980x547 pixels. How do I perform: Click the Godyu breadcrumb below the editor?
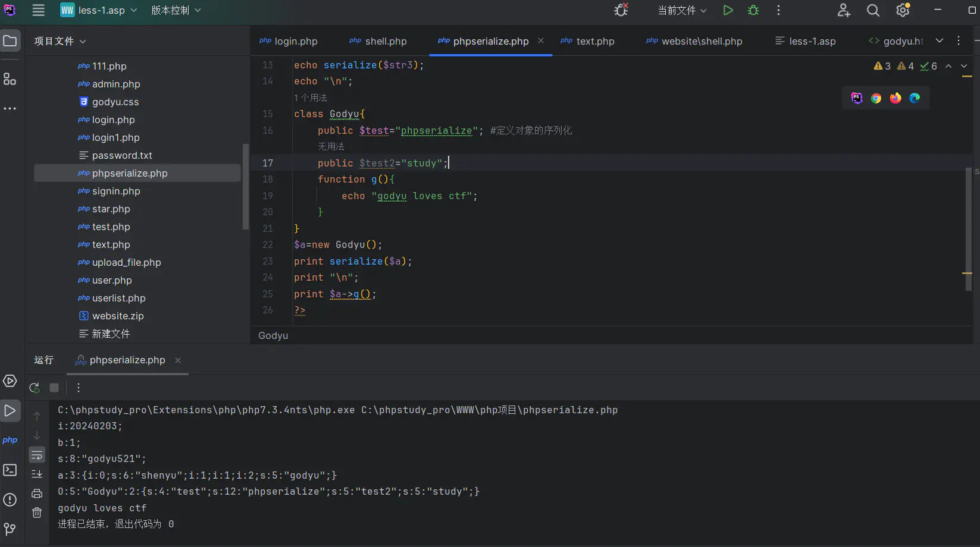[273, 335]
